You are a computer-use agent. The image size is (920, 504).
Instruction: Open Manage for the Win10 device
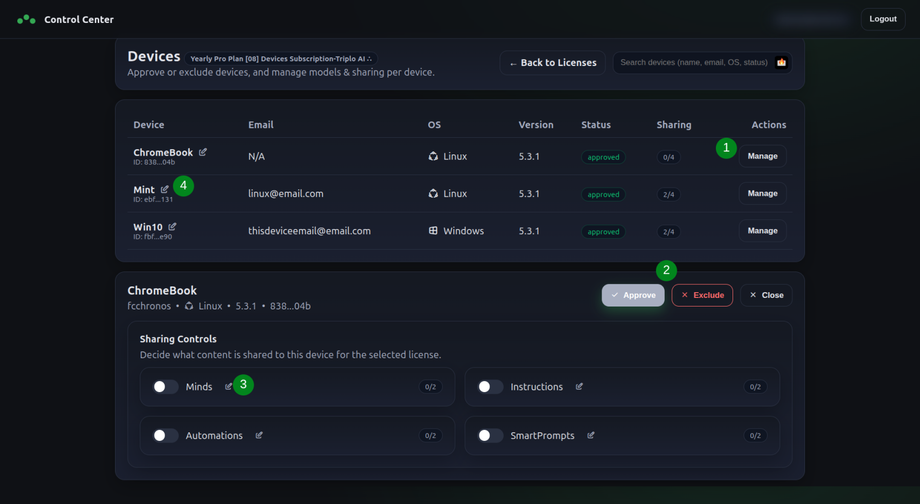pyautogui.click(x=762, y=231)
